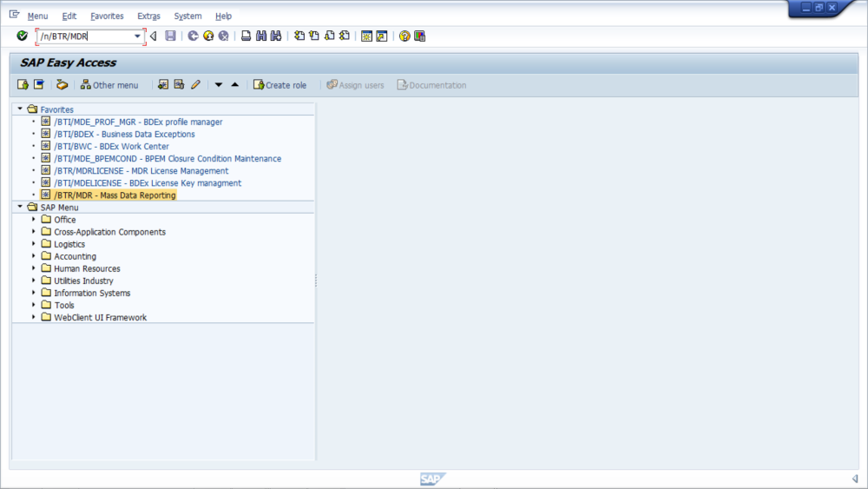Click the Customize local layout icon
Viewport: 868px width, 489px height.
[419, 36]
